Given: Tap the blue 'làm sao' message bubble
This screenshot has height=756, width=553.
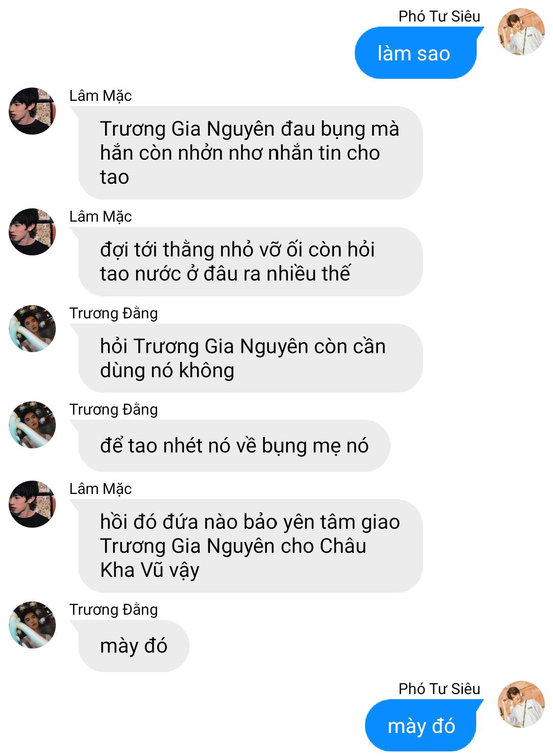Looking at the screenshot, I should pos(416,53).
